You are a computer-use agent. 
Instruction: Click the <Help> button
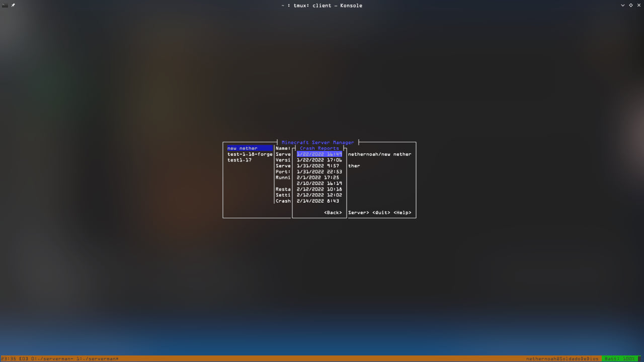click(403, 213)
